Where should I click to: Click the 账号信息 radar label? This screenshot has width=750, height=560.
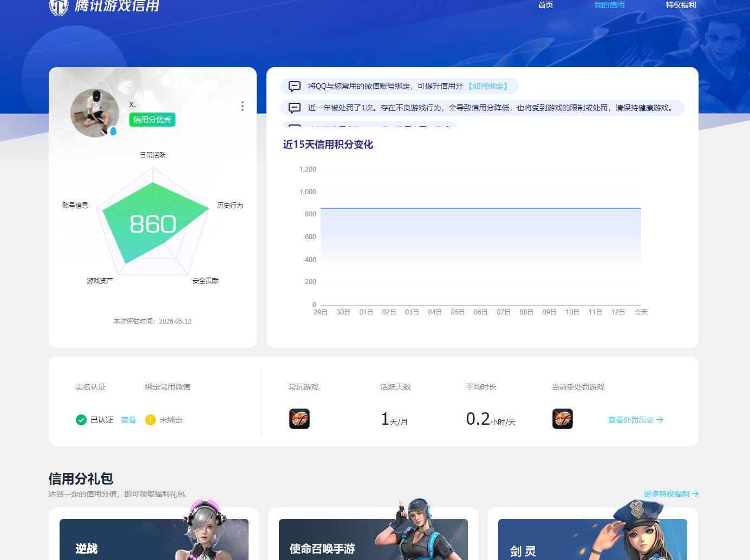[75, 206]
